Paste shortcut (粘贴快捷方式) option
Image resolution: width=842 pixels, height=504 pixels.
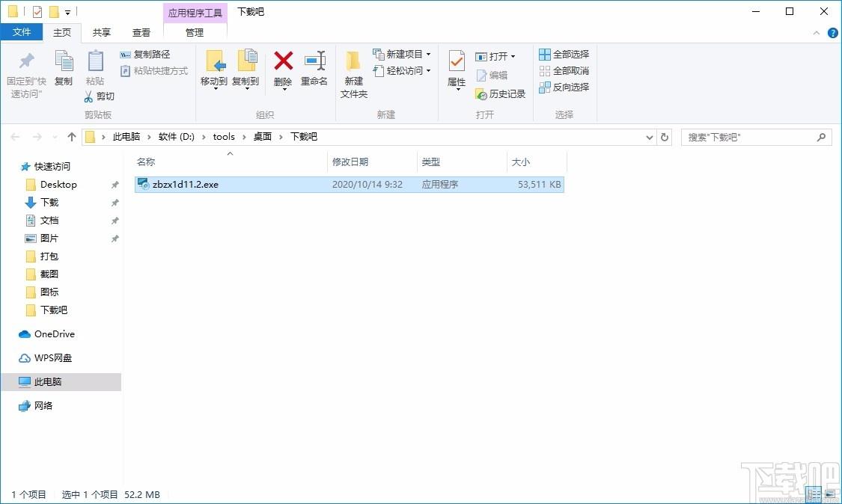click(x=154, y=71)
